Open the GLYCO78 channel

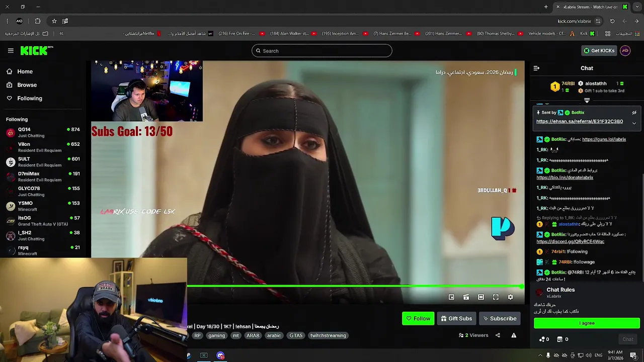coord(43,191)
